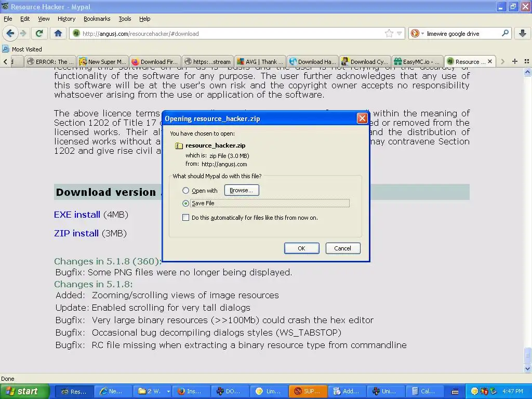
Task: Open the Downloads arrow button
Action: 523,33
